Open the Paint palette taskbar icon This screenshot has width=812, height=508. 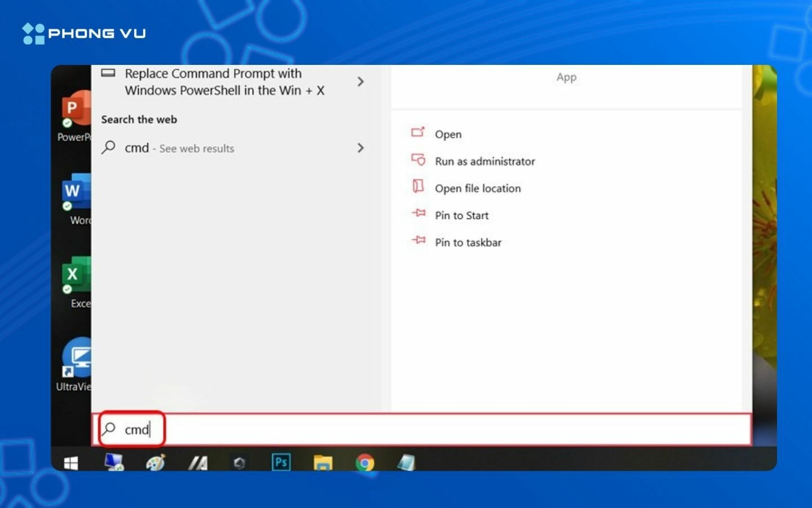(x=156, y=463)
